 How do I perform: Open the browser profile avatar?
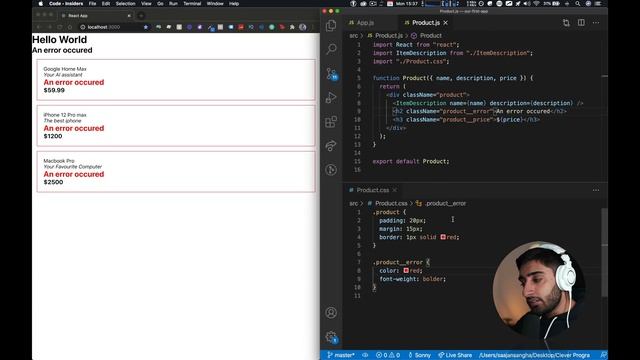coord(302,27)
